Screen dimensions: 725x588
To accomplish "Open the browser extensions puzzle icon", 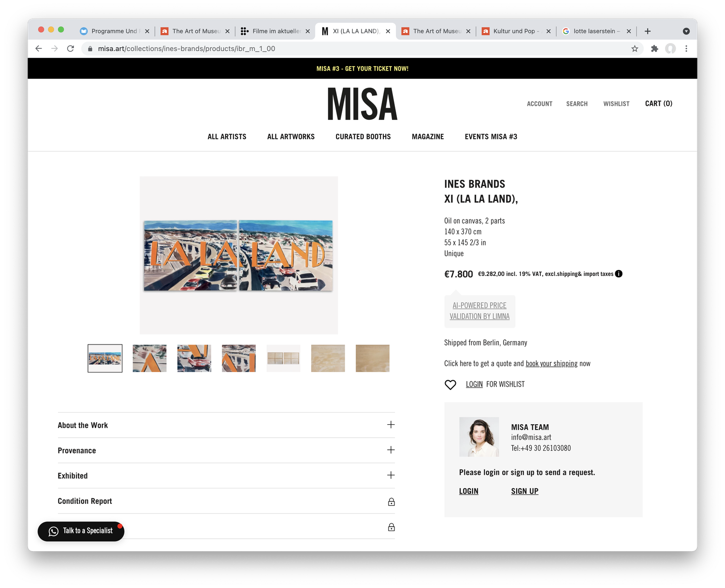I will (654, 48).
